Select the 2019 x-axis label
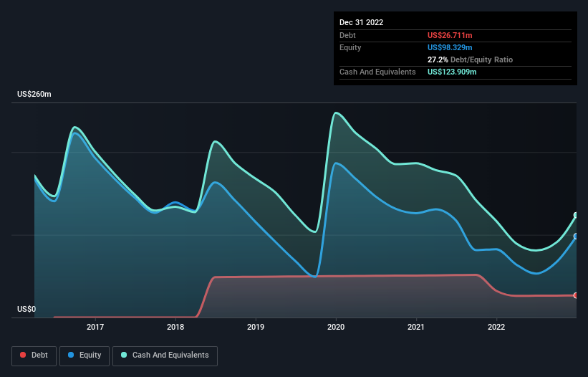Image resolution: width=588 pixels, height=377 pixels. pyautogui.click(x=256, y=327)
